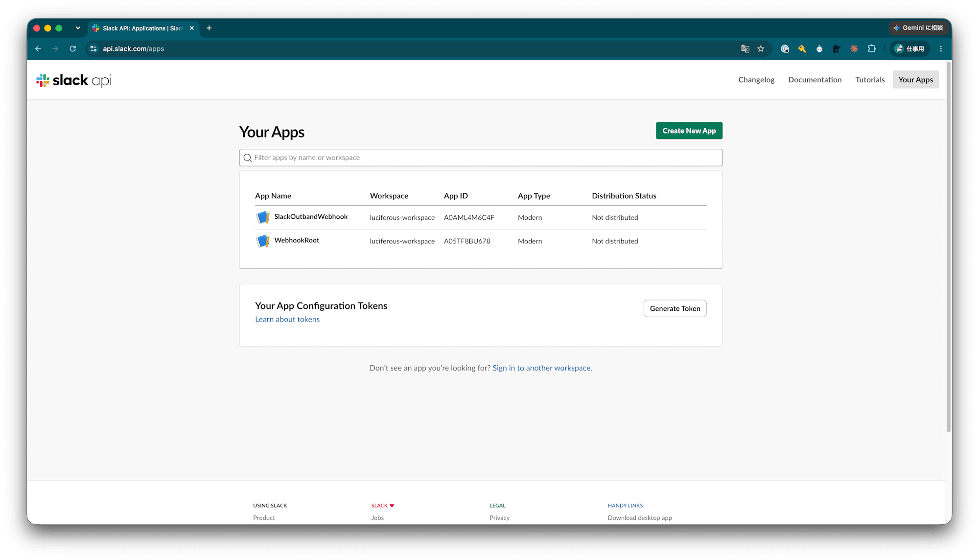Viewport: 979px width, 560px height.
Task: Open the Documentation page
Action: [815, 80]
